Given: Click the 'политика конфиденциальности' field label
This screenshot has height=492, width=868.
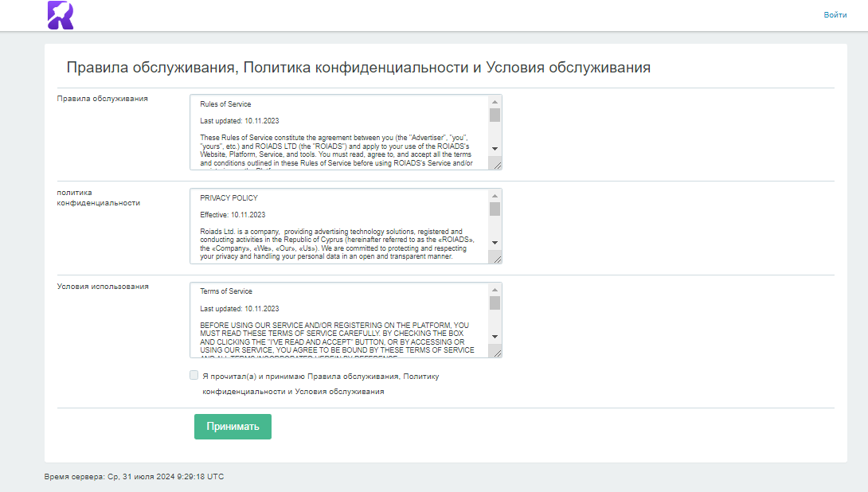Looking at the screenshot, I should [x=99, y=197].
